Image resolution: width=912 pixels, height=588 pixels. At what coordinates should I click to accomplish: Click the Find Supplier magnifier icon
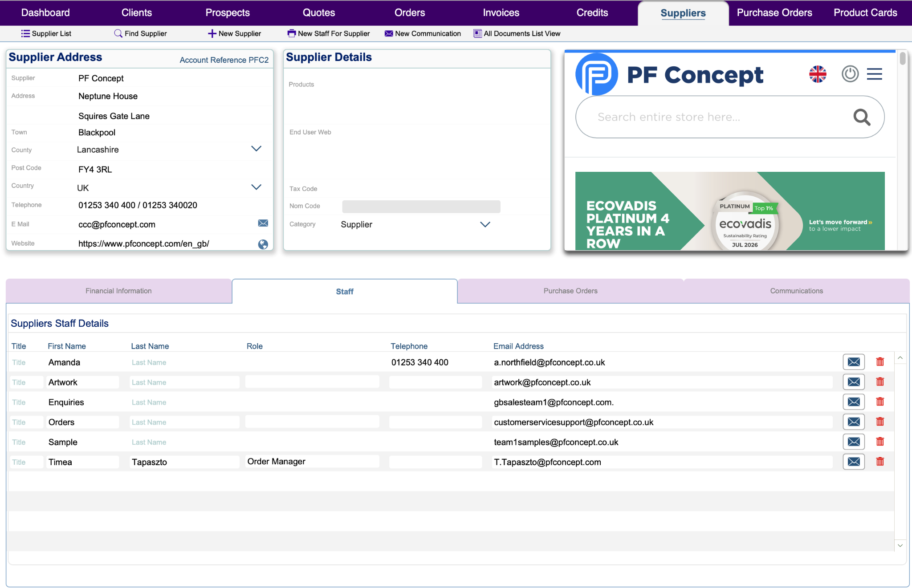(118, 33)
